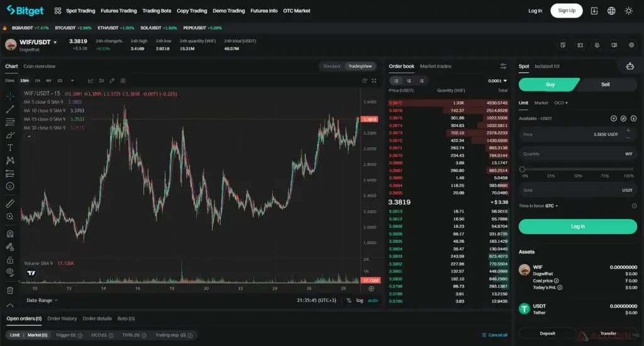This screenshot has height=346, width=644.
Task: Open the candlestick chart type icon
Action: tap(101, 81)
